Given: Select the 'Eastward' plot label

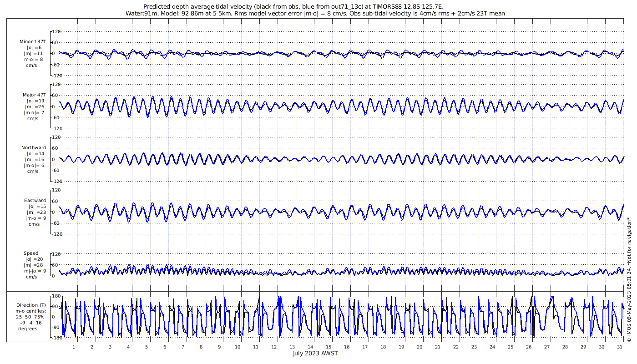Looking at the screenshot, I should [x=35, y=201].
